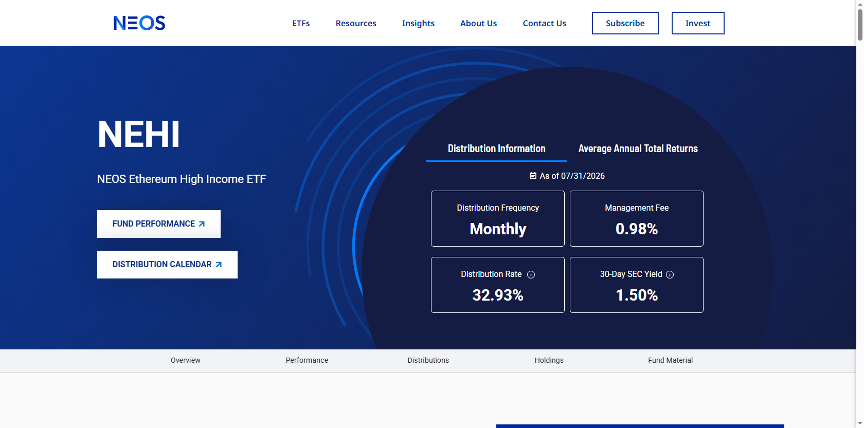This screenshot has height=428, width=864.
Task: Click the NEOS Ethereum High Income ETF text
Action: (181, 179)
